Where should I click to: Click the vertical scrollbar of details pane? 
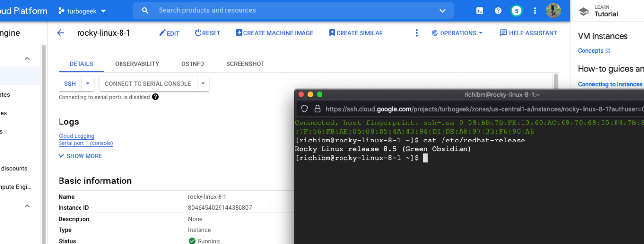[555, 81]
